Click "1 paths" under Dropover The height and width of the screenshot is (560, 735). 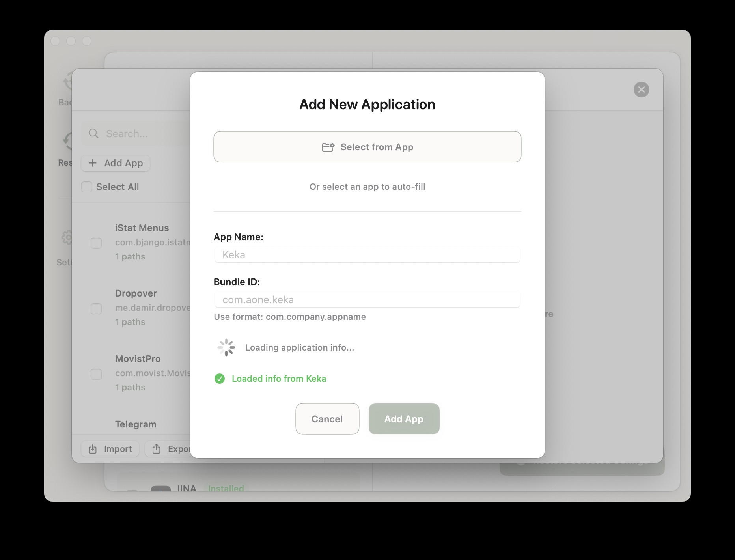tap(130, 322)
